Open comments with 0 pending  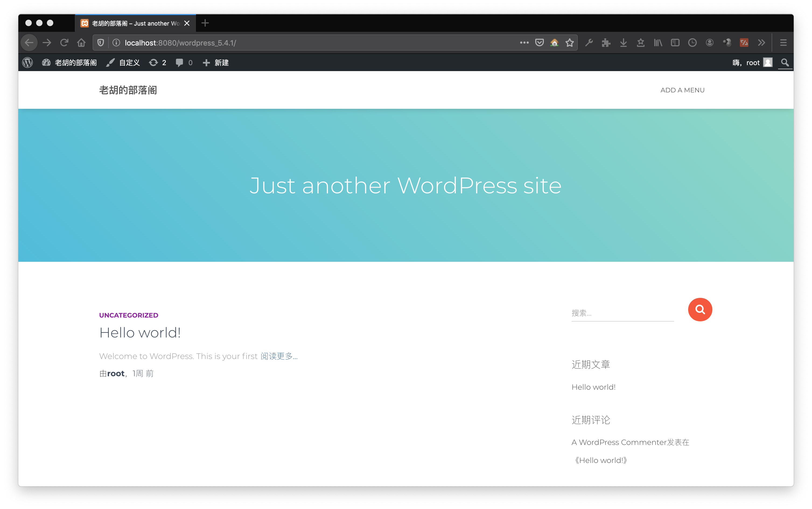click(184, 62)
